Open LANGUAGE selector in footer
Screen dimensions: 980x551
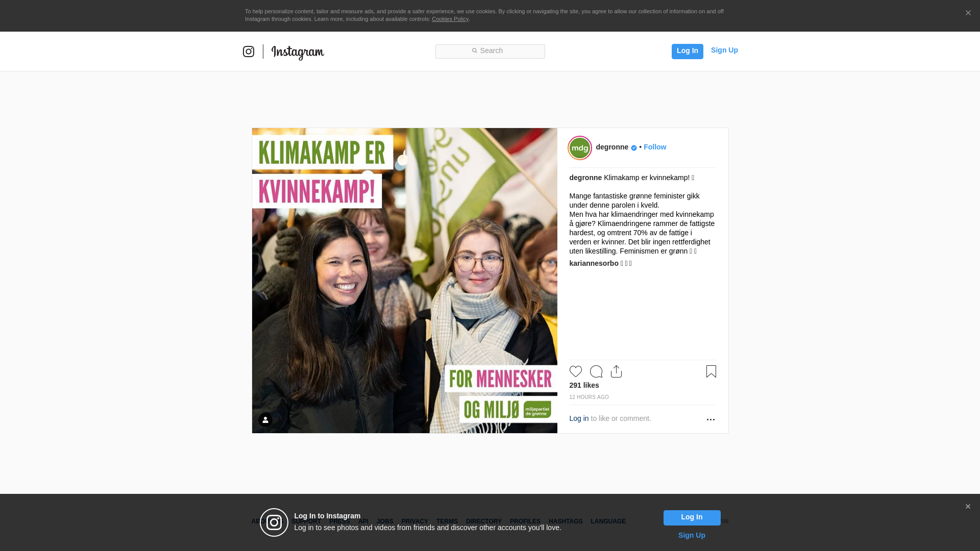point(608,521)
